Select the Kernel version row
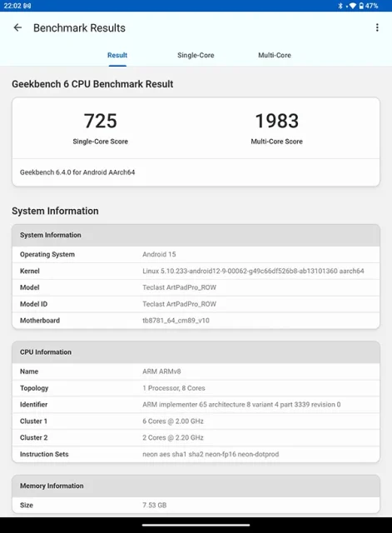The width and height of the screenshot is (392, 533). pyautogui.click(x=196, y=271)
